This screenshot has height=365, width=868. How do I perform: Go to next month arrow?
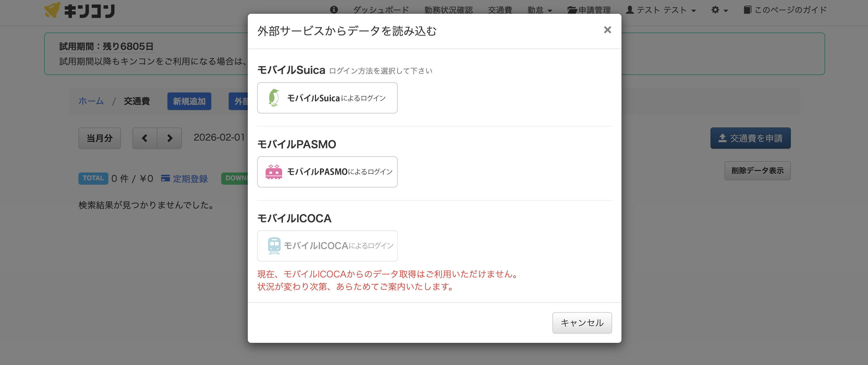[x=169, y=138]
